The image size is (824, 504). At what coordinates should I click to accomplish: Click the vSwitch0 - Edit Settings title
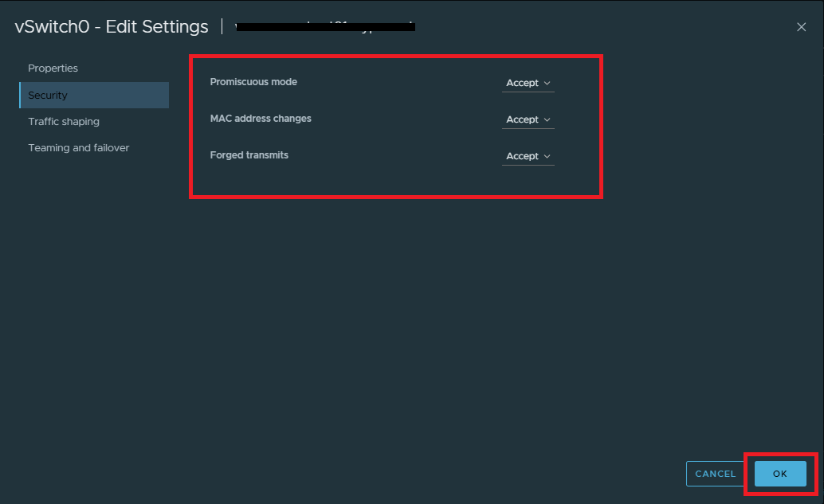(112, 26)
